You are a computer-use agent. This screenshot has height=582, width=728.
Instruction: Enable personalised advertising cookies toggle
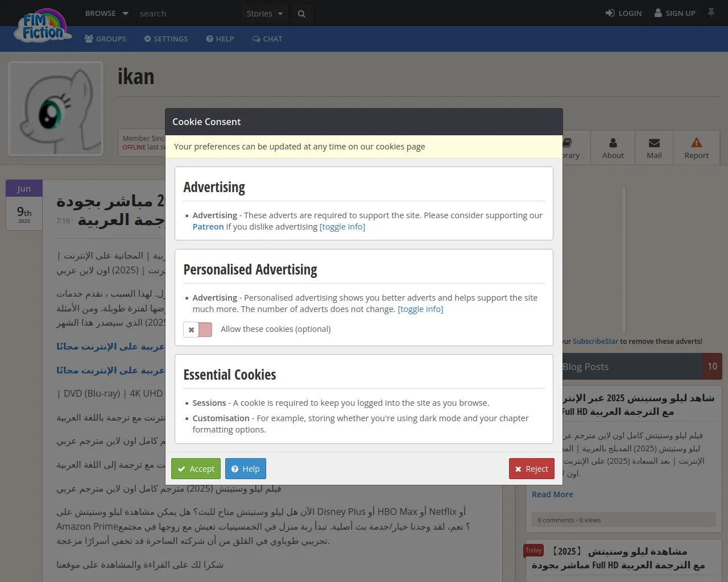tap(197, 330)
